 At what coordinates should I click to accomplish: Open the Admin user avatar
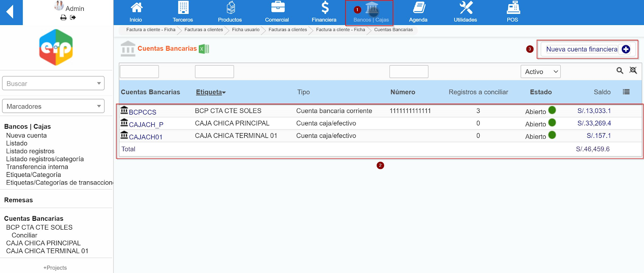click(59, 6)
